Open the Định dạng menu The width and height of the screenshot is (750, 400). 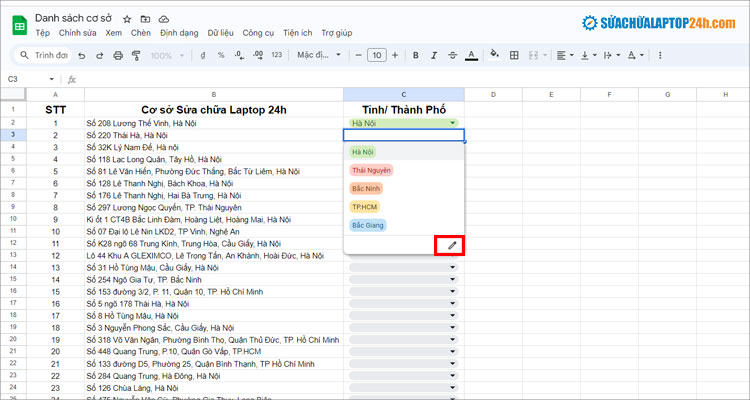pyautogui.click(x=179, y=33)
